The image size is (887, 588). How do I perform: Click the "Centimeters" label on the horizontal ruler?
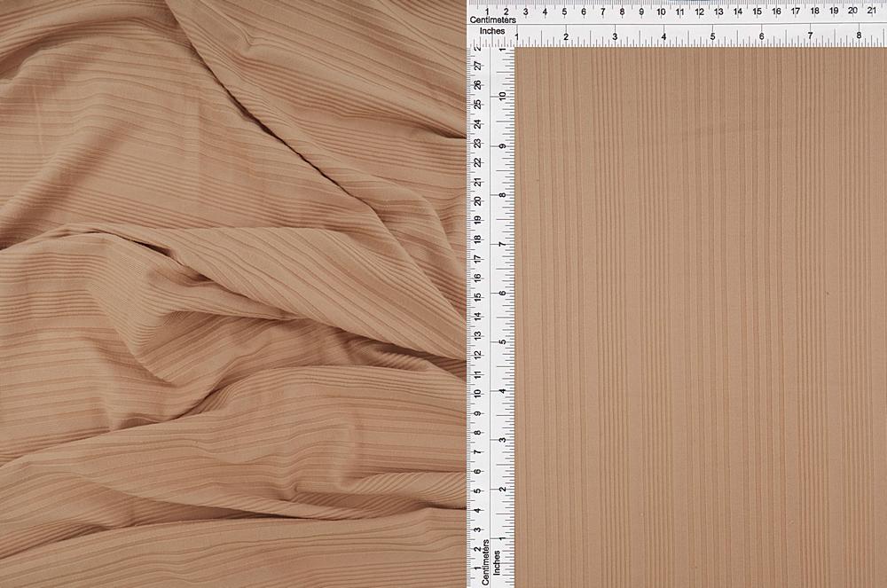pos(492,20)
